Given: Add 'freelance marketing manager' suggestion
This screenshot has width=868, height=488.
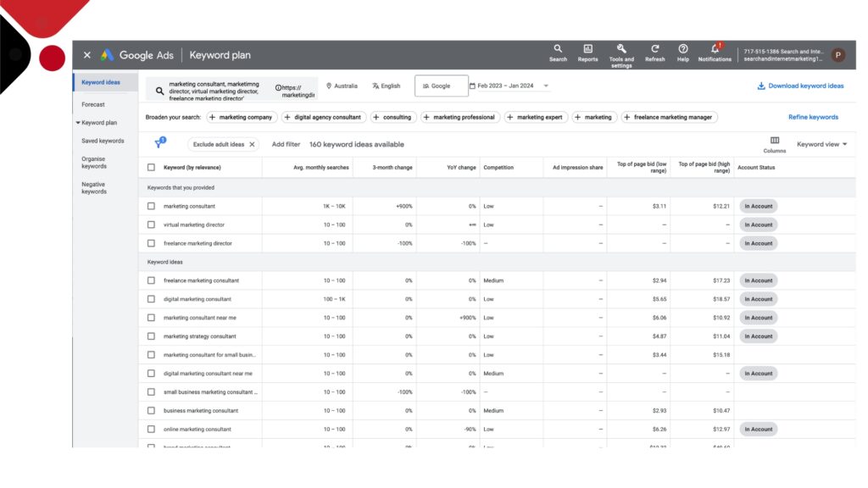Looking at the screenshot, I should [669, 117].
